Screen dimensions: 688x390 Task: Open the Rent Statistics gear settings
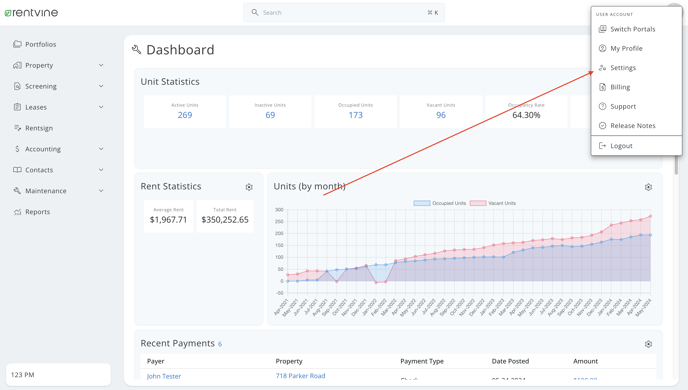click(249, 187)
